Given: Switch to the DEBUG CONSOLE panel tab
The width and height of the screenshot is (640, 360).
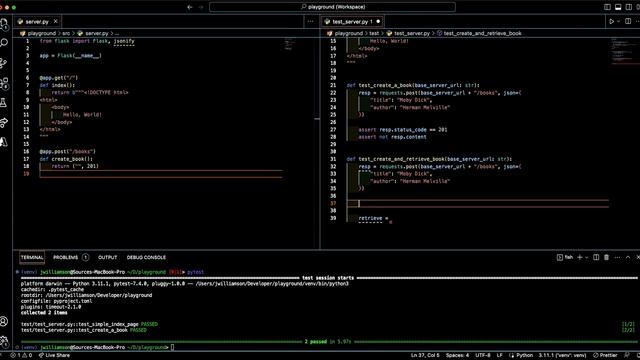Looking at the screenshot, I should point(146,258).
